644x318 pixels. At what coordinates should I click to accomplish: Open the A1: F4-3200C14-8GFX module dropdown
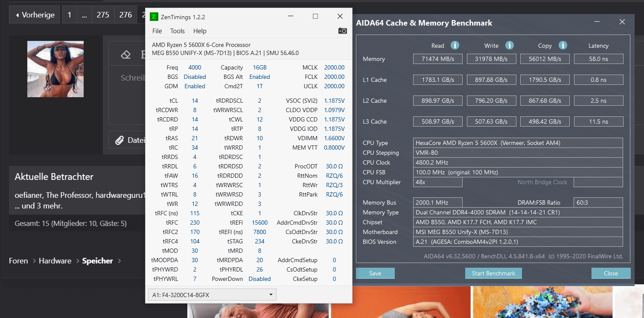point(212,295)
